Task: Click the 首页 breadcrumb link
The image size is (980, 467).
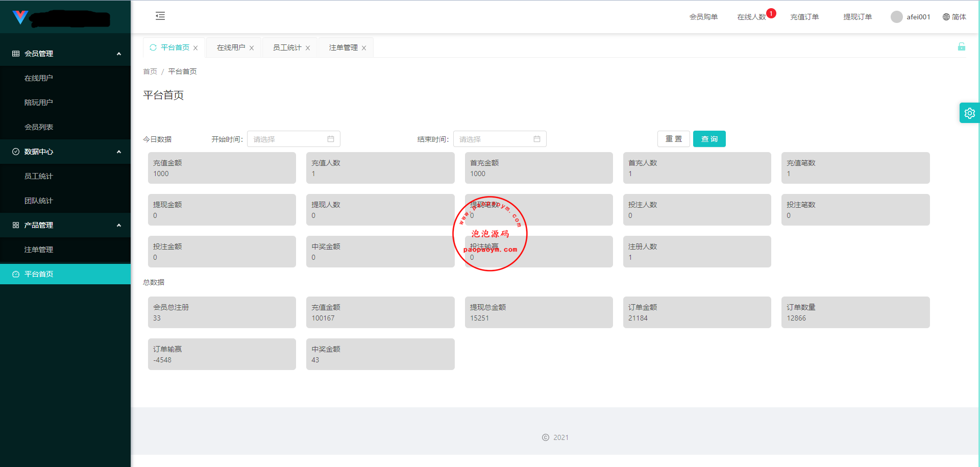Action: pos(150,71)
